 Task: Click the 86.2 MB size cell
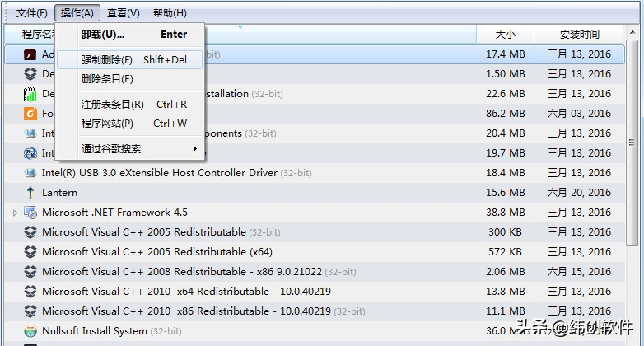coord(505,114)
